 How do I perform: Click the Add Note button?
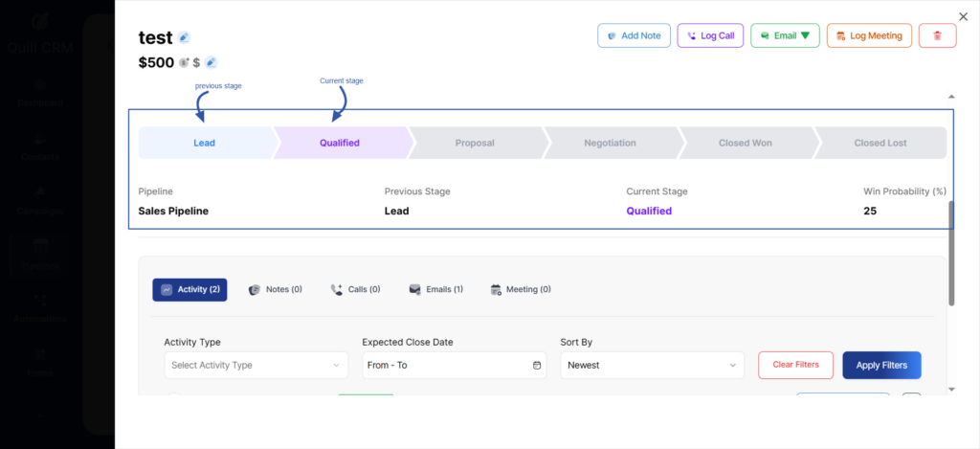tap(633, 35)
